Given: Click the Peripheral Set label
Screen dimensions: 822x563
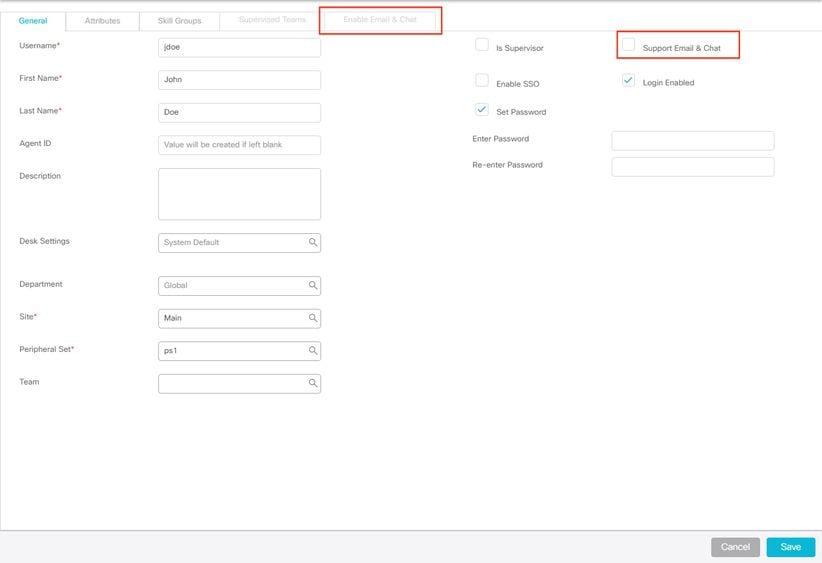Looking at the screenshot, I should (46, 349).
